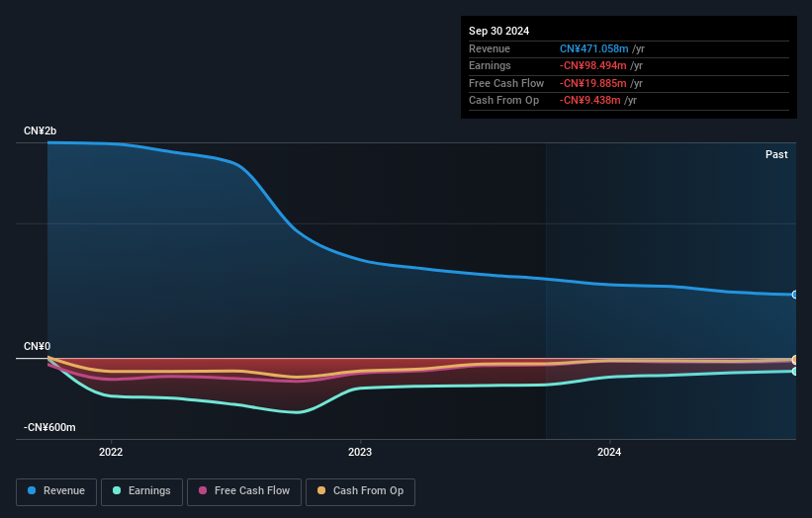The height and width of the screenshot is (518, 812).
Task: Click the 2022 x-axis label
Action: [111, 452]
